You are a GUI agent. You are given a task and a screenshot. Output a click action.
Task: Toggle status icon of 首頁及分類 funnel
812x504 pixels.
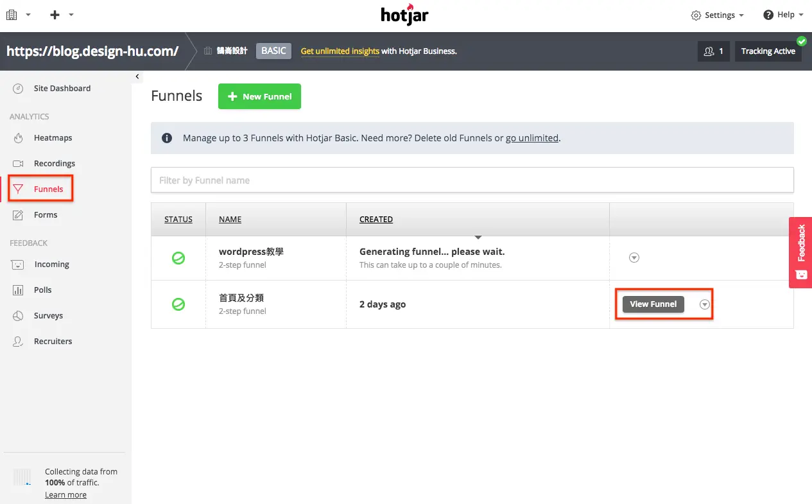(x=178, y=304)
